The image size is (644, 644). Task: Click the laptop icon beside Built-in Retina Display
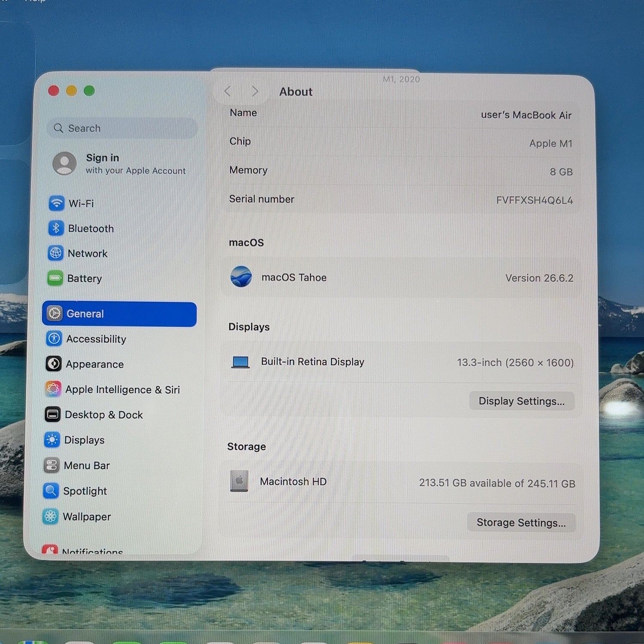coord(240,362)
